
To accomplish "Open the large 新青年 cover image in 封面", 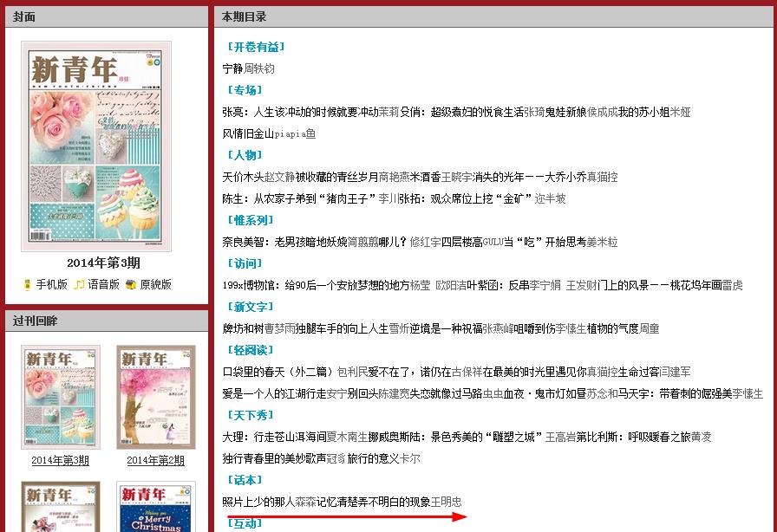I will 96,146.
